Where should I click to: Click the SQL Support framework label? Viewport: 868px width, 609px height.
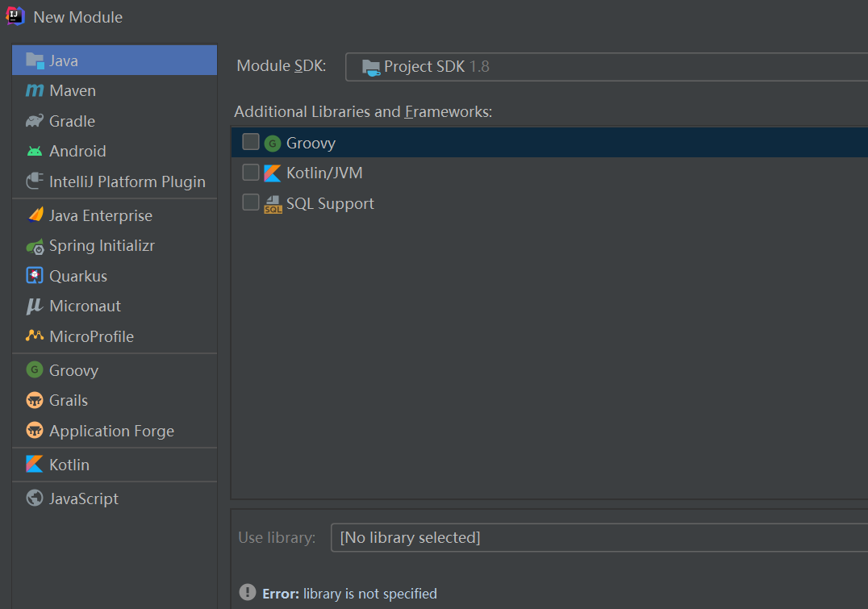[330, 204]
